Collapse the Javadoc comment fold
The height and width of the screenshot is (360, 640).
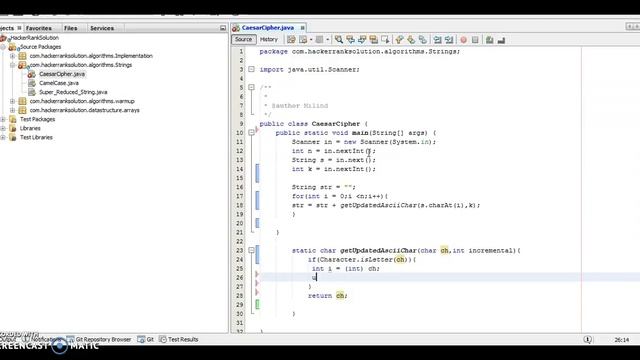click(251, 87)
